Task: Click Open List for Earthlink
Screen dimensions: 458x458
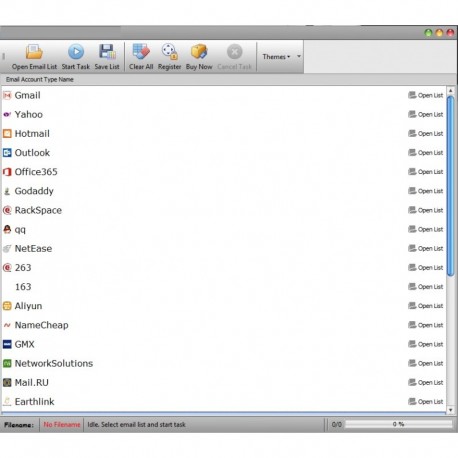Action: 426,402
